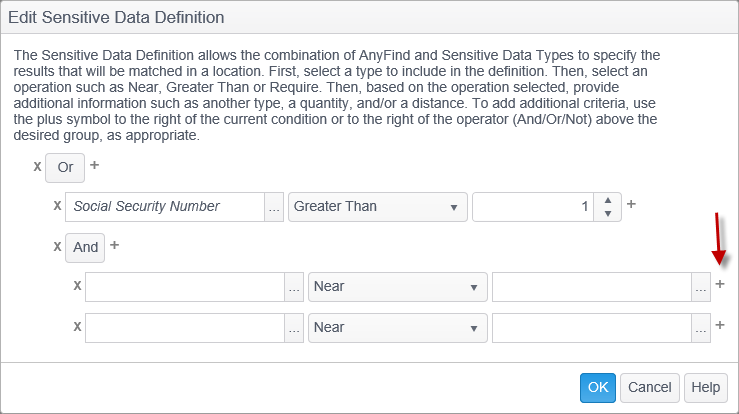Viewport: 739px width, 414px height.
Task: Add a condition using plus beside Or
Action: click(x=95, y=165)
